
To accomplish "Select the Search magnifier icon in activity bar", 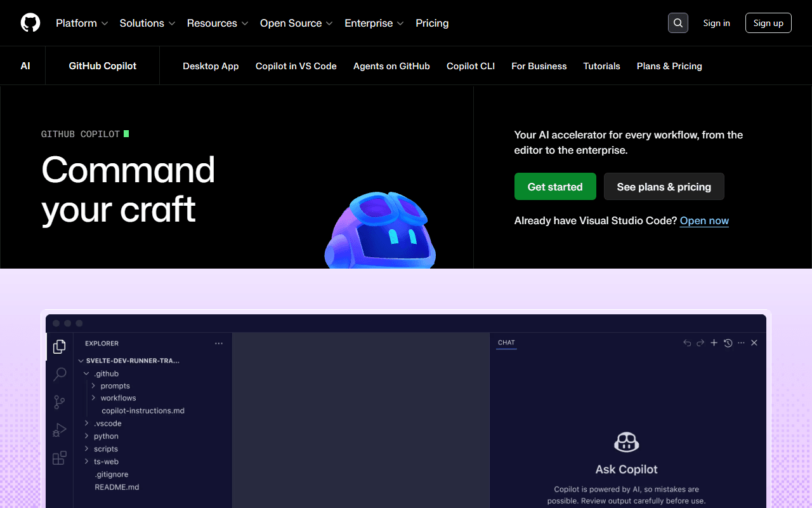I will point(60,374).
